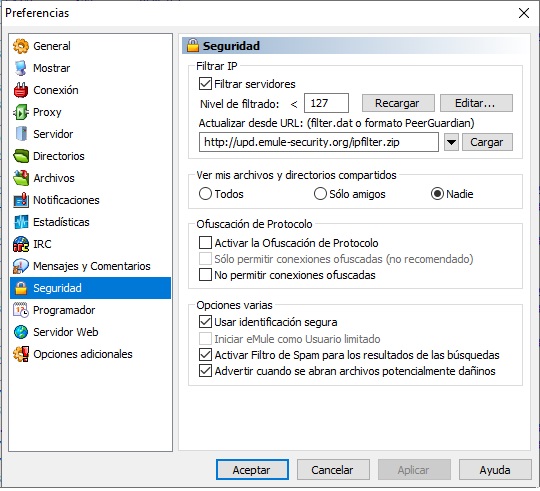The width and height of the screenshot is (540, 491).
Task: Click the Servidor Web globe icon
Action: click(x=21, y=332)
